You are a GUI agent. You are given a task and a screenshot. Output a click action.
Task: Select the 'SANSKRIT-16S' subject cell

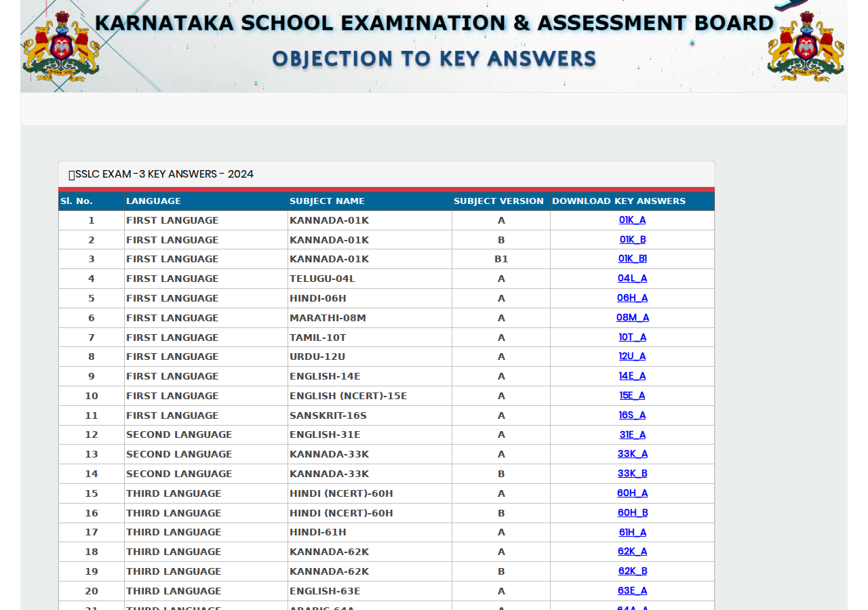(x=370, y=415)
